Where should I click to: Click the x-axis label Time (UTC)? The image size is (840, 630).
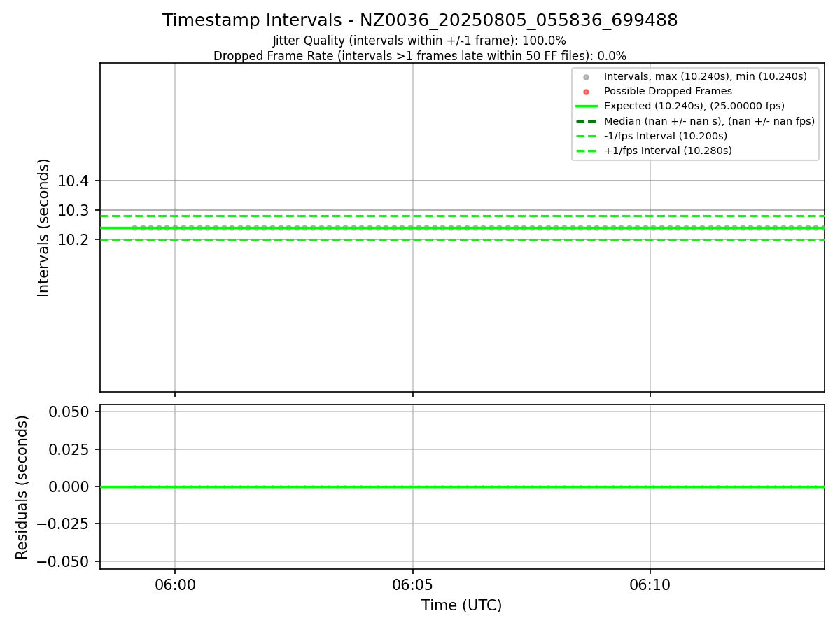(462, 605)
